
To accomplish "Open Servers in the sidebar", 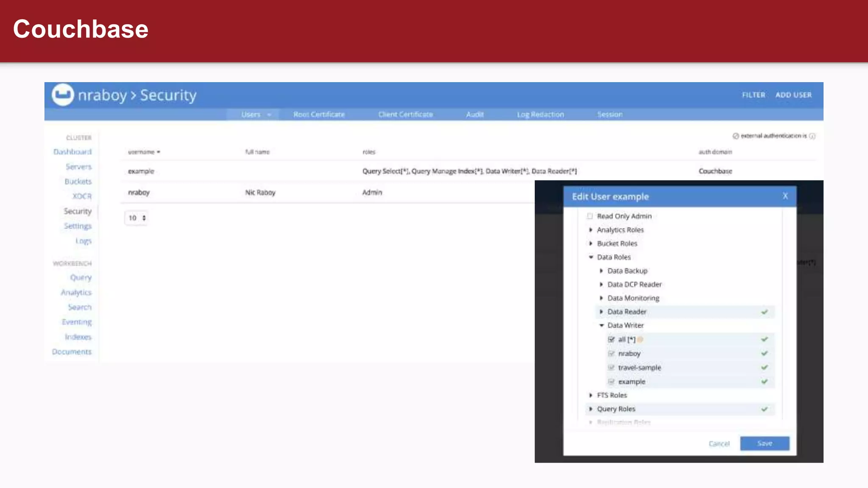I will (78, 166).
